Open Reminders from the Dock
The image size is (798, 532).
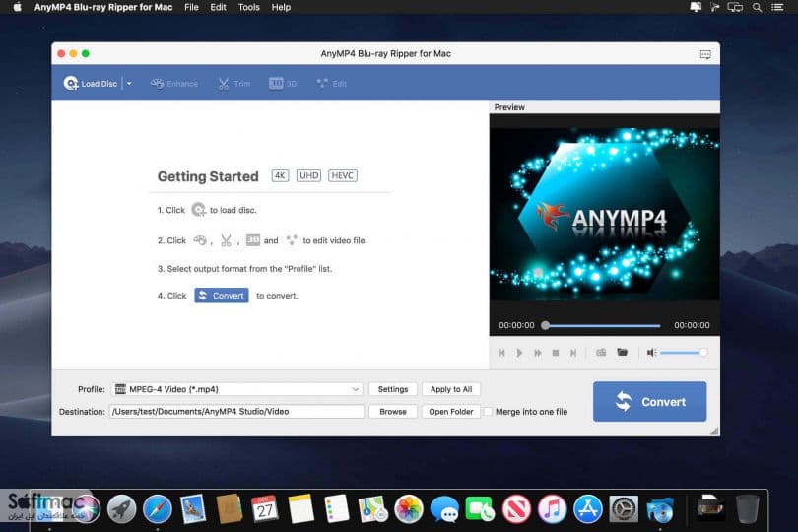tap(336, 508)
